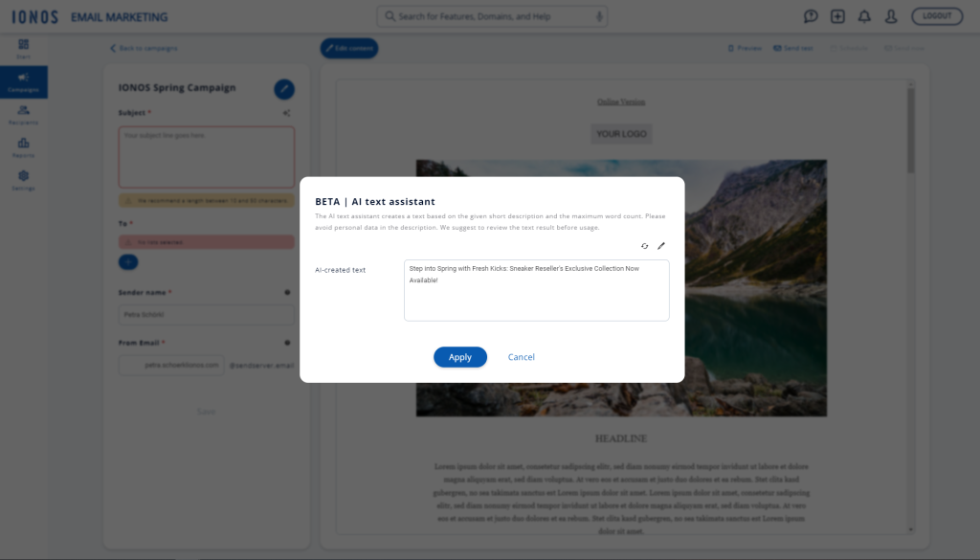Apply the AI-generated text

460,356
